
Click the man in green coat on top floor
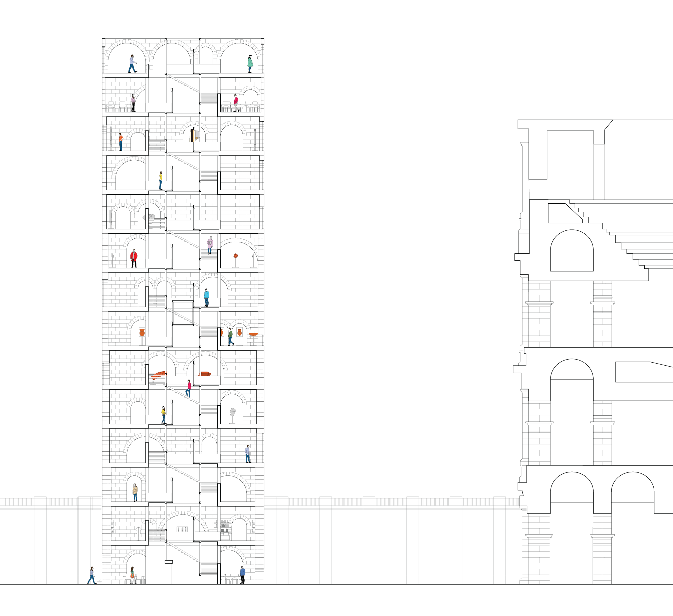[x=250, y=64]
